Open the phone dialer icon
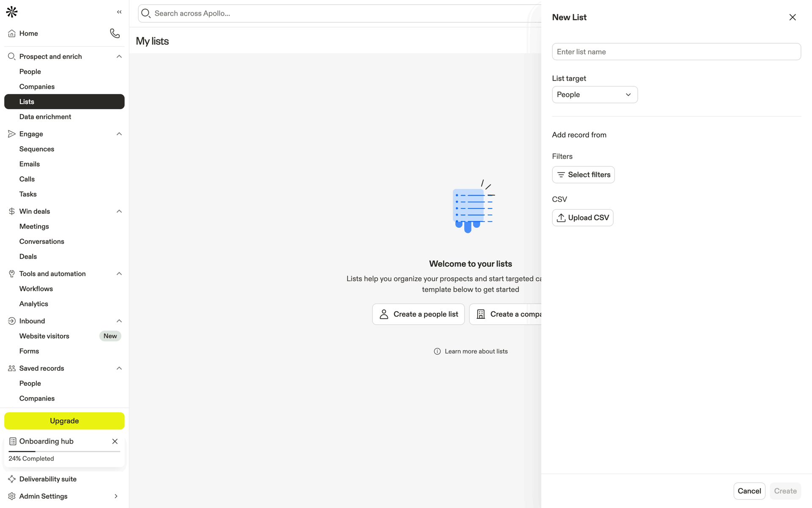The height and width of the screenshot is (508, 812). [x=115, y=33]
